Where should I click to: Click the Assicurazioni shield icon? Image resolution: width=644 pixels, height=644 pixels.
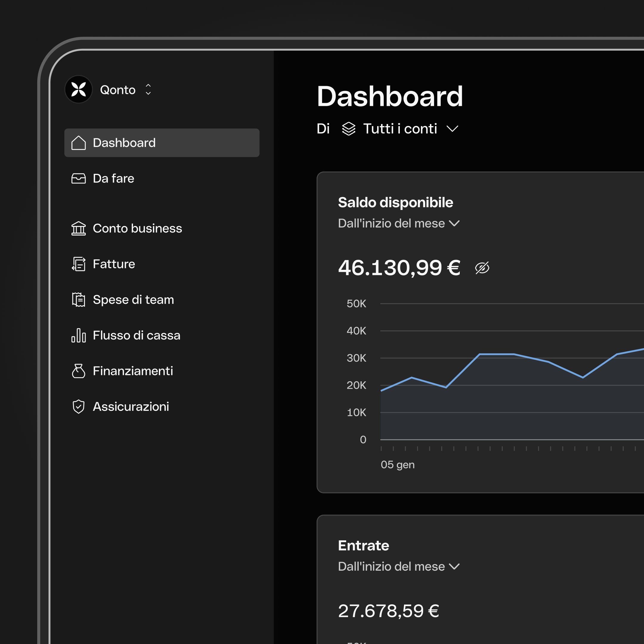click(79, 407)
